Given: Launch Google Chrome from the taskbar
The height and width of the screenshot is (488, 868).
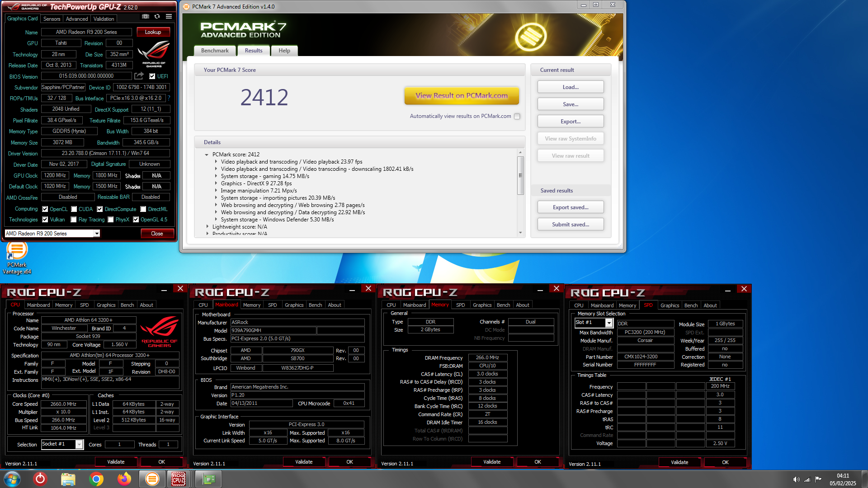Looking at the screenshot, I should click(x=96, y=479).
